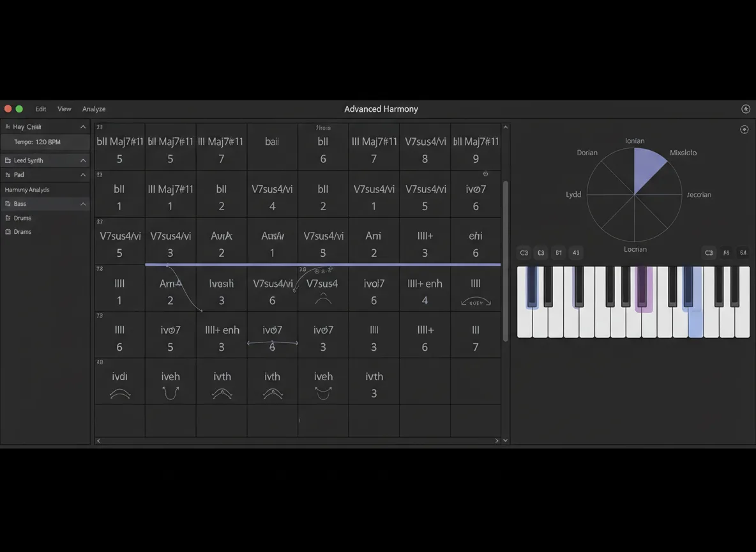Viewport: 756px width, 552px height.
Task: Open the View menu
Action: (64, 109)
